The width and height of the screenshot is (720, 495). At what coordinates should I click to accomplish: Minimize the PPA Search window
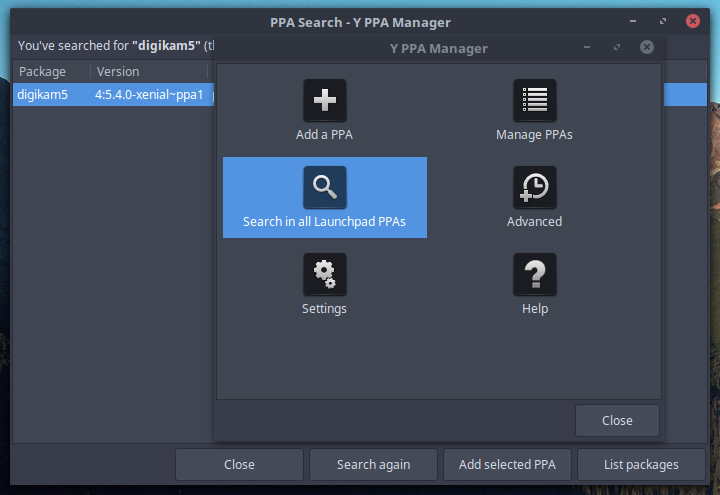pyautogui.click(x=633, y=21)
